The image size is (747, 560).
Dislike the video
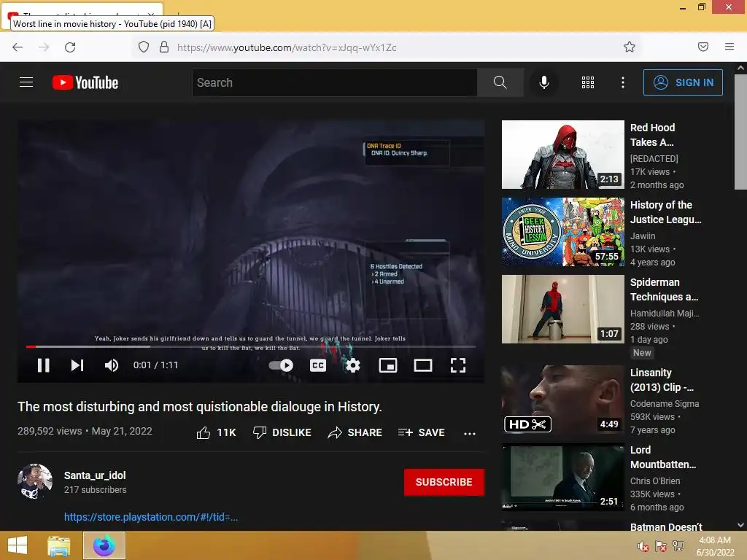pos(282,432)
